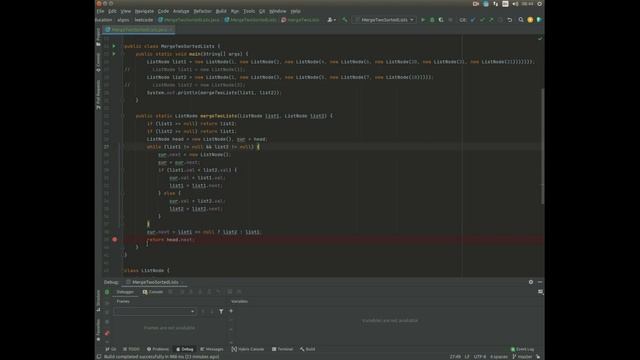
Task: Hide the Debug tool window
Action: point(540,282)
